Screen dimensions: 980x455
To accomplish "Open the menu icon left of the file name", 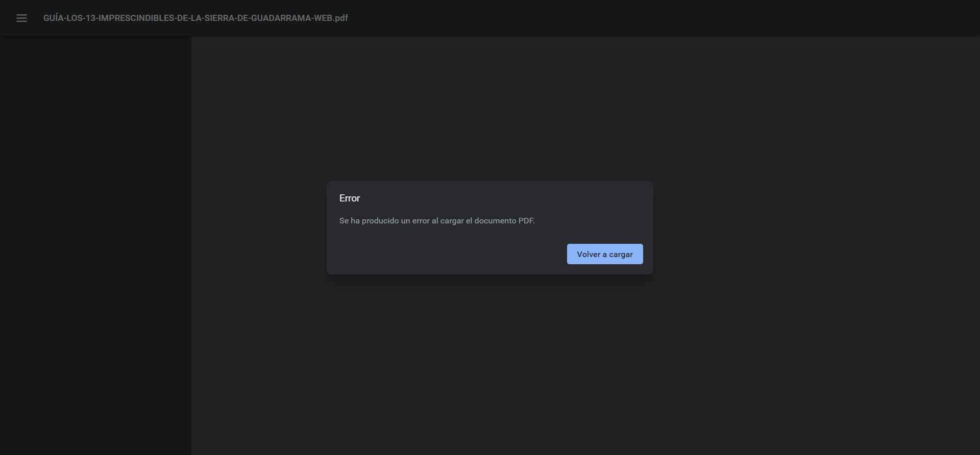I will coord(21,18).
